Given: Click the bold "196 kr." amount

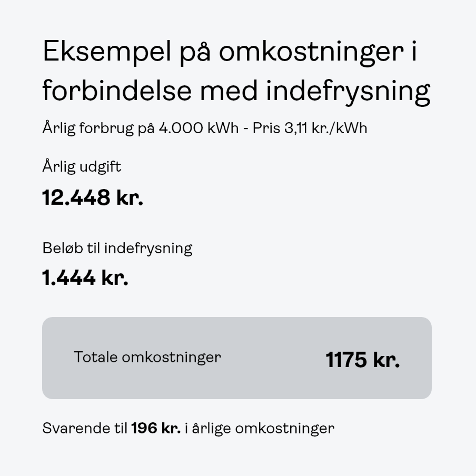Looking at the screenshot, I should click(x=156, y=428).
